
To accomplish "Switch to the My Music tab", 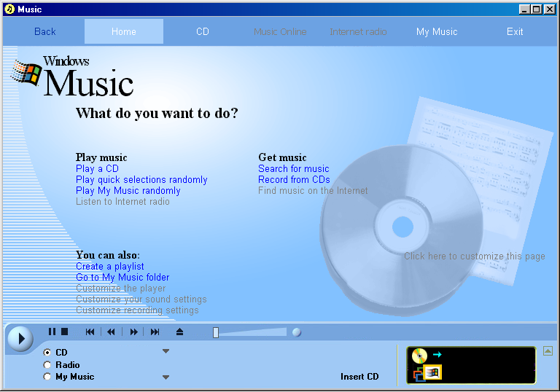I will tap(437, 32).
